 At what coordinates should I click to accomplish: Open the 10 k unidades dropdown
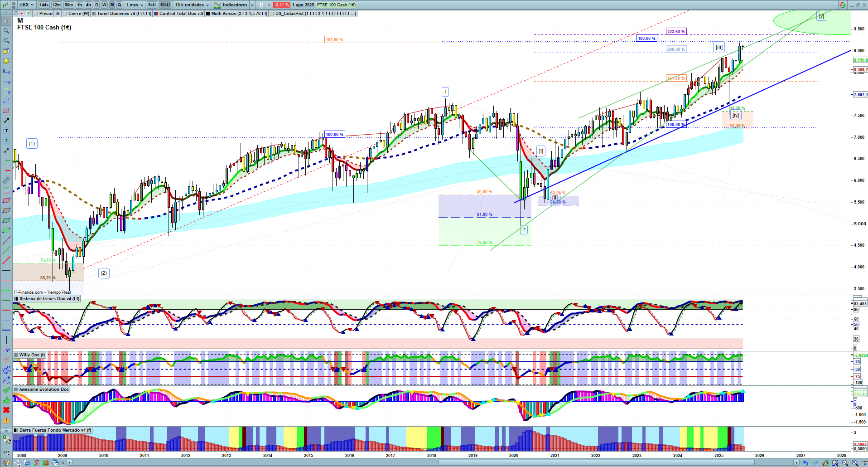(x=192, y=5)
